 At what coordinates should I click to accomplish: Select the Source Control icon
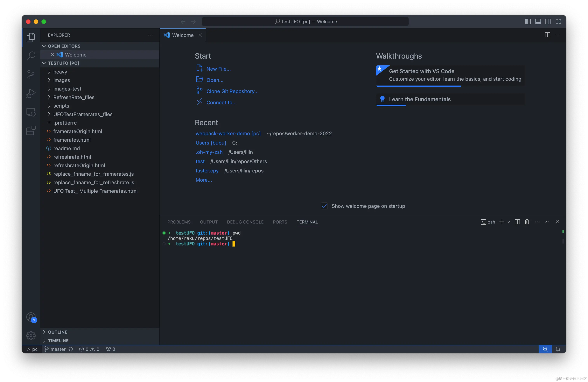click(x=31, y=74)
